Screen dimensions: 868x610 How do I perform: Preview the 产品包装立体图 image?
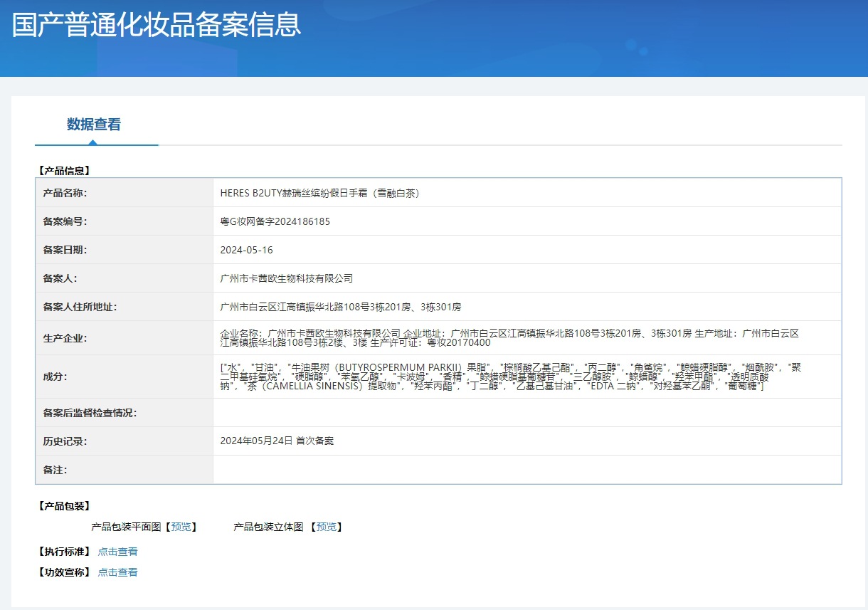(327, 527)
